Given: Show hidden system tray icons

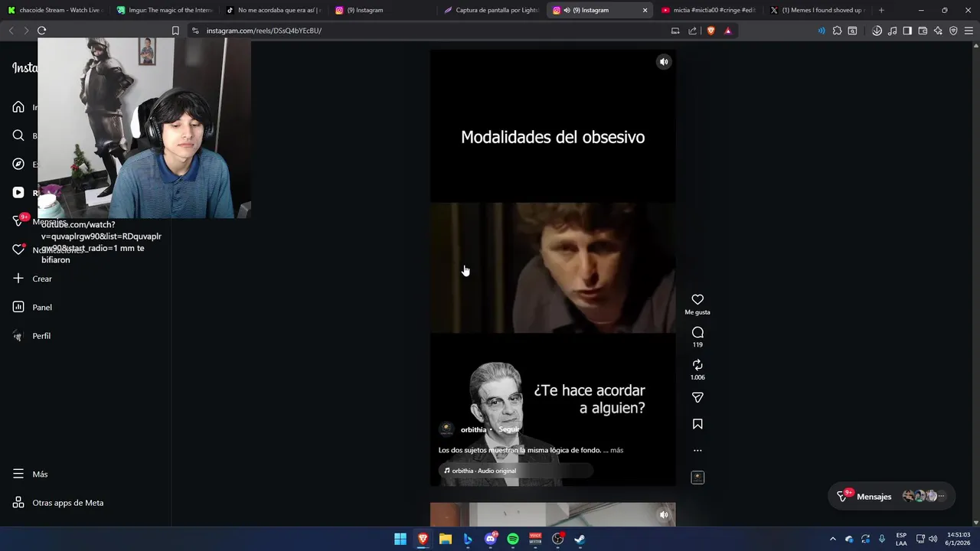Looking at the screenshot, I should 833,539.
